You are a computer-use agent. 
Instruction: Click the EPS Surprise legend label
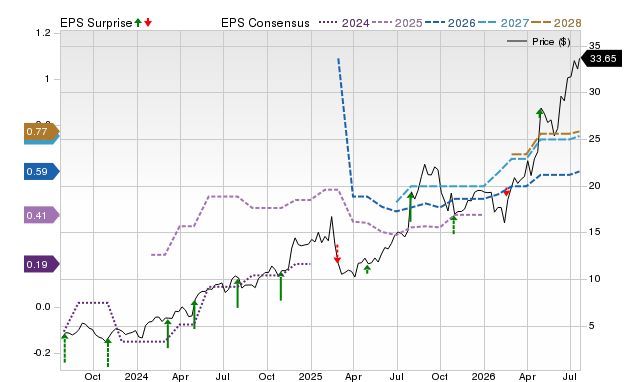click(96, 23)
